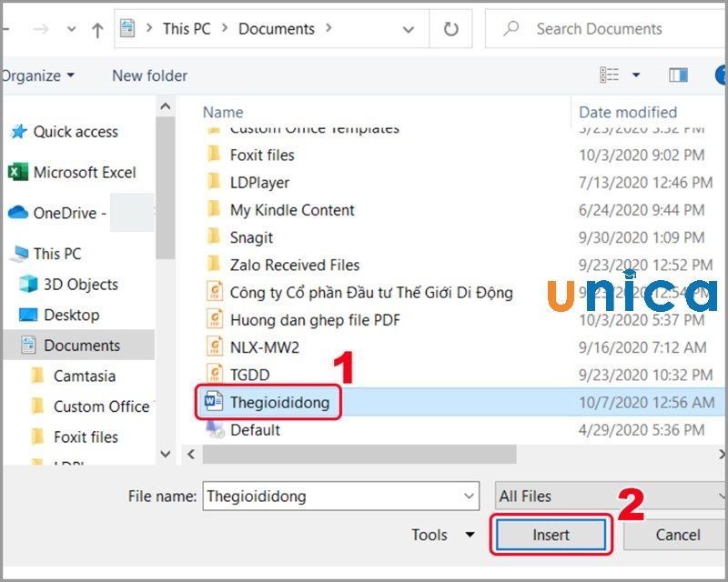The width and height of the screenshot is (728, 582).
Task: Open Camtasia folder in navigation pane
Action: tap(85, 376)
